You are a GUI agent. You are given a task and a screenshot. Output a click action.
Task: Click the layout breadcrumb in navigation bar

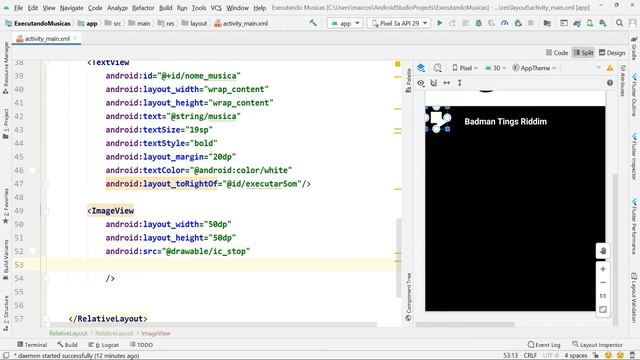point(194,23)
